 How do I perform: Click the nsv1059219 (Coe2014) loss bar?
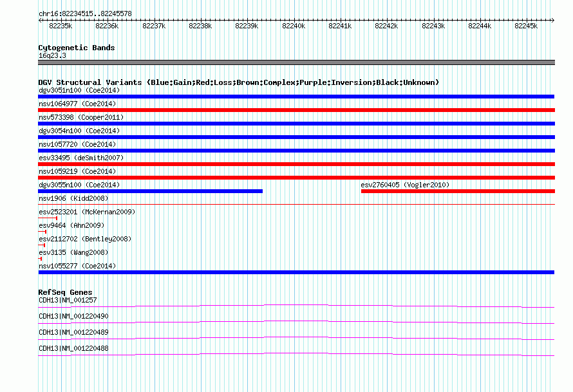(296, 178)
